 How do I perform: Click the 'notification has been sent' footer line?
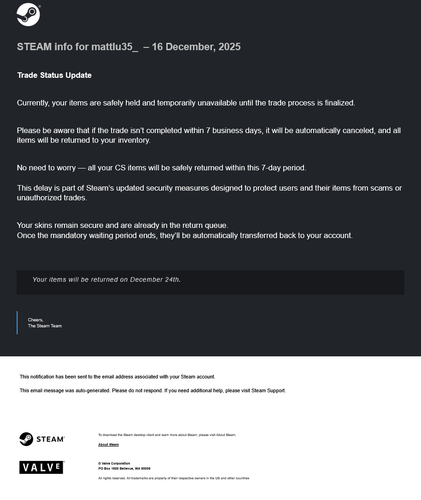coord(117,377)
